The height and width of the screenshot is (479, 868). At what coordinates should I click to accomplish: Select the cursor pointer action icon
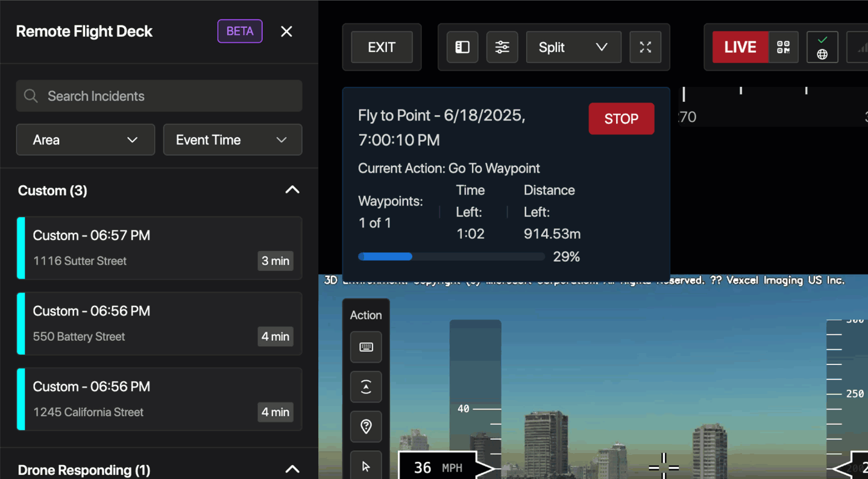tap(366, 465)
